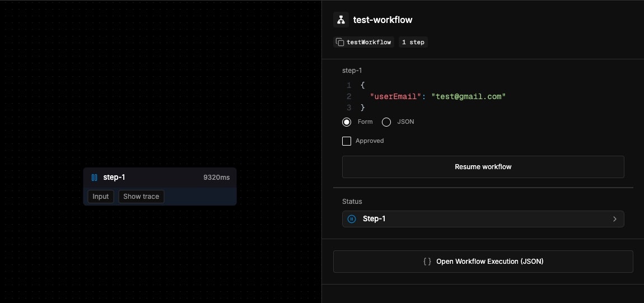Viewport: 644px width, 303px height.
Task: Click the step-1 label above code block
Action: (352, 71)
